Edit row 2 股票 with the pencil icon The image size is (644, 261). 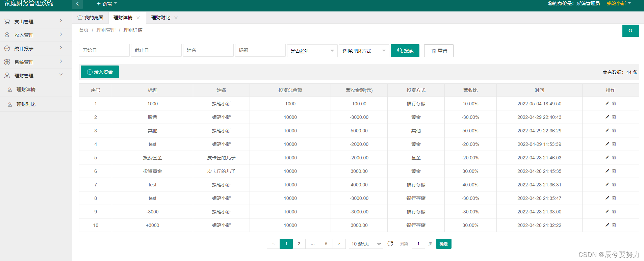coord(607,117)
